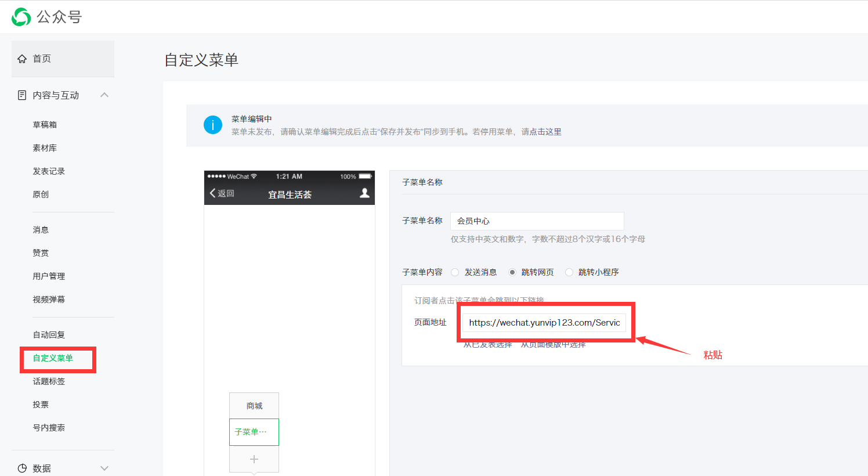Add a submenu with the plus icon
Viewport: 868px width, 476px height.
tap(254, 459)
